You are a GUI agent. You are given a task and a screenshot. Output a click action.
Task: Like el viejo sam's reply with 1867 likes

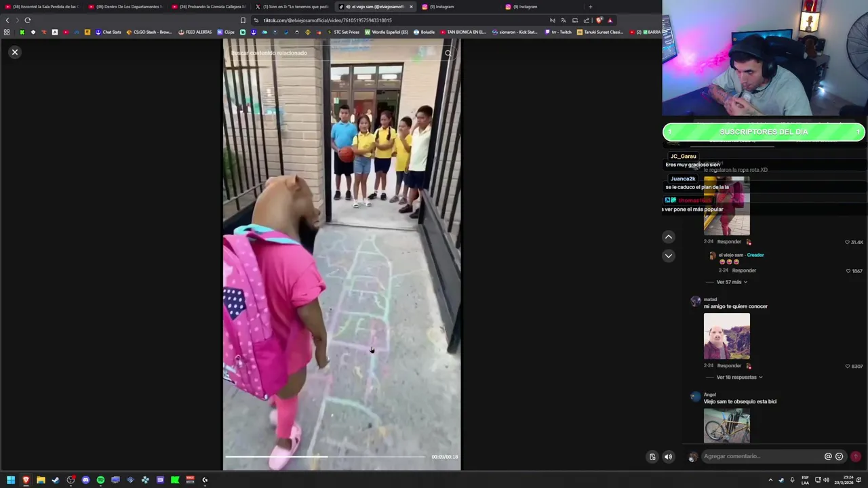[x=848, y=270]
